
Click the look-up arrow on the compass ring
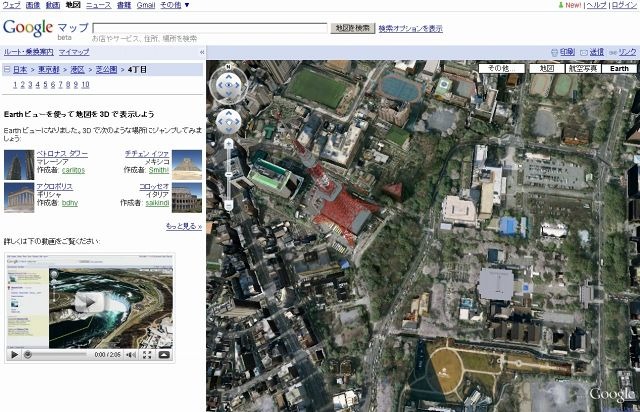coord(228,76)
